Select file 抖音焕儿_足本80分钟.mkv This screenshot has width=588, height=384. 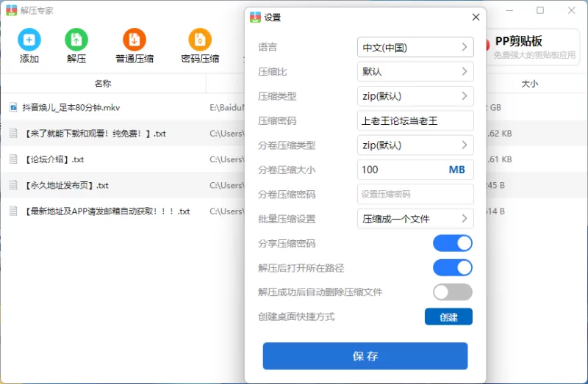[x=71, y=108]
